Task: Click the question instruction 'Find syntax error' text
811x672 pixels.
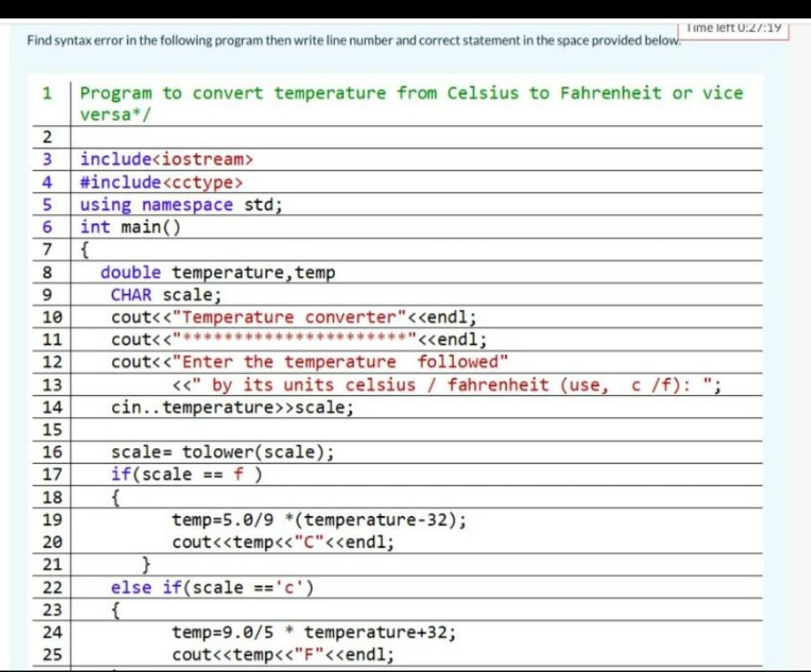Action: [354, 40]
